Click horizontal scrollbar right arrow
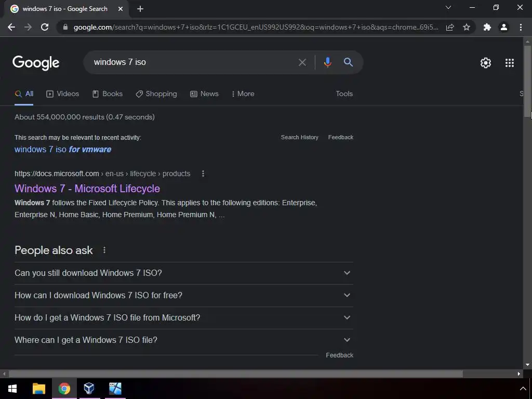 click(x=519, y=374)
